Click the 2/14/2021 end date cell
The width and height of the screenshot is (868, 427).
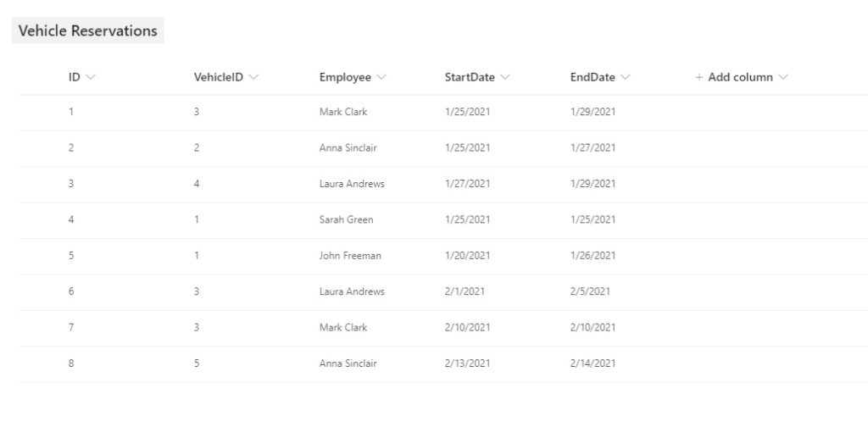click(x=593, y=363)
